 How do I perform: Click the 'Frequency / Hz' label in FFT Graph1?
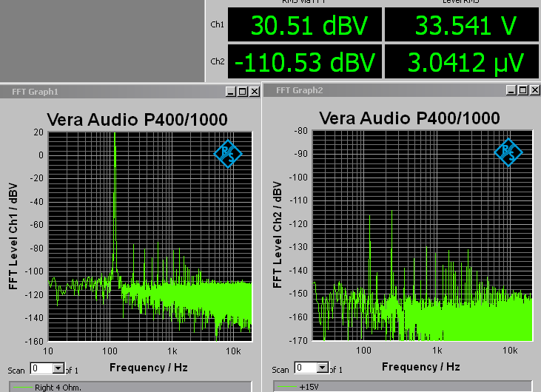[x=149, y=368]
